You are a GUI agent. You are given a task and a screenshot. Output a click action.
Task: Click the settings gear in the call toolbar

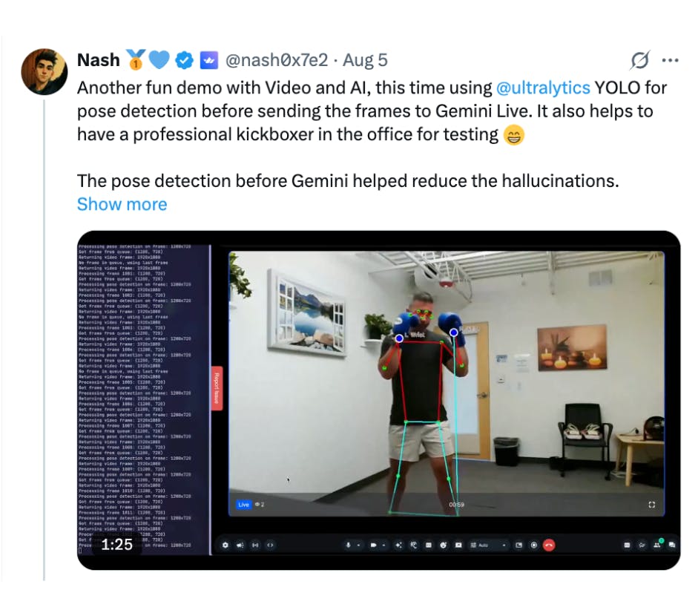click(225, 545)
